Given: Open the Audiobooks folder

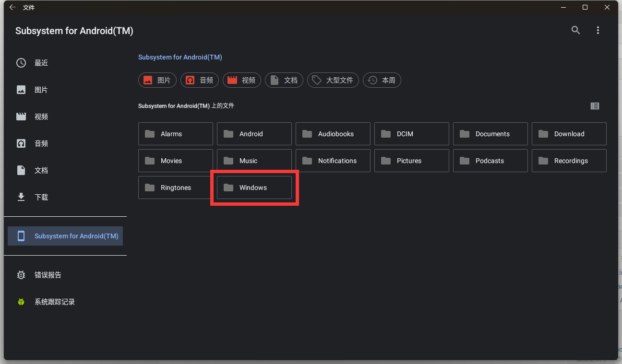Looking at the screenshot, I should [x=333, y=134].
